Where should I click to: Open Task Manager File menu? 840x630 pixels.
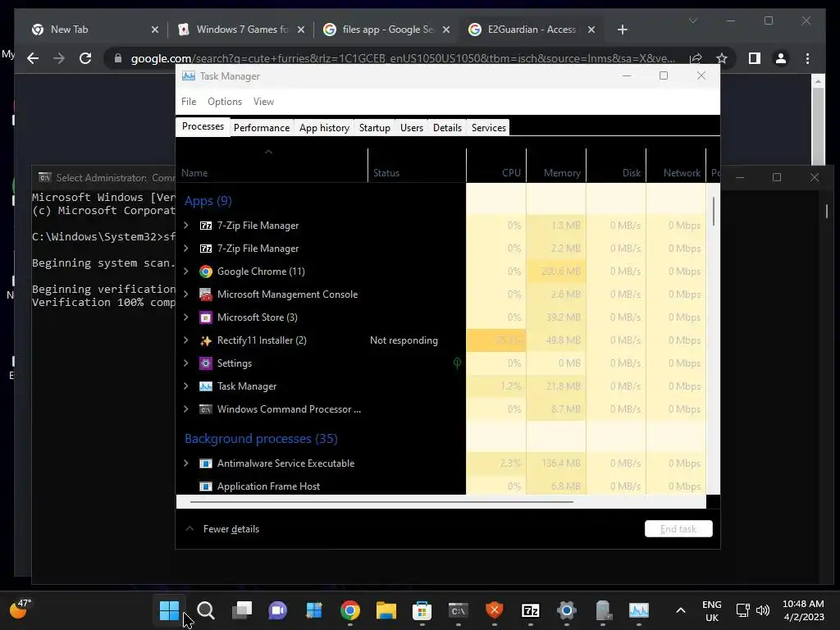click(x=189, y=101)
